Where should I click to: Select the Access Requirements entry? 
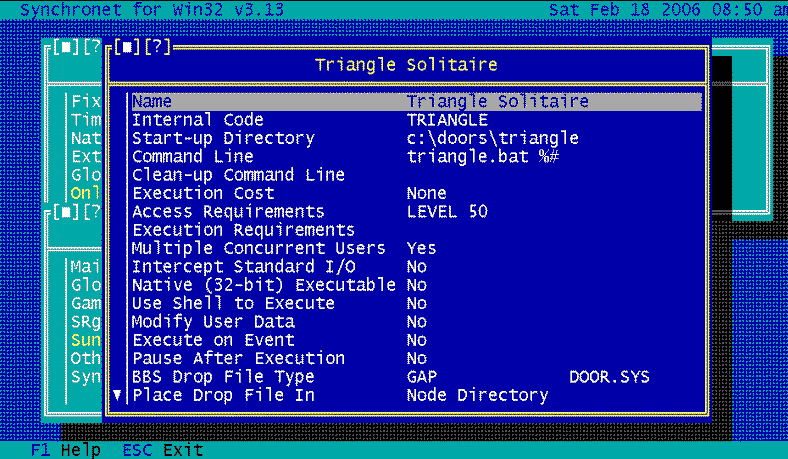coord(228,211)
